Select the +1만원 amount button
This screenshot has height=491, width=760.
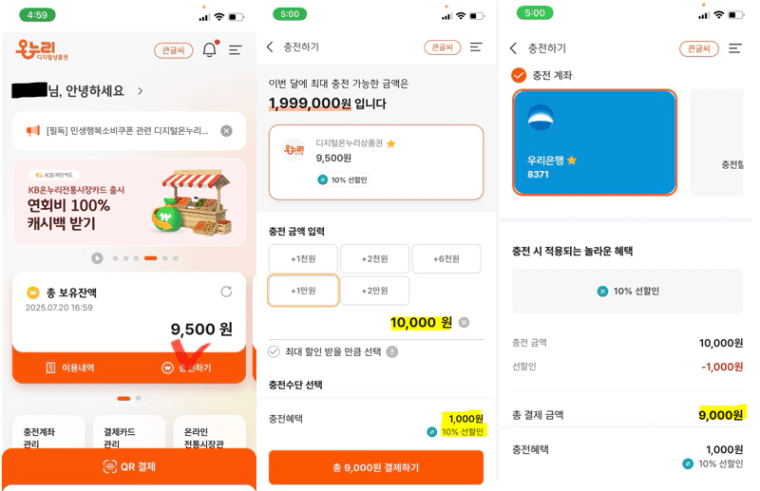303,290
